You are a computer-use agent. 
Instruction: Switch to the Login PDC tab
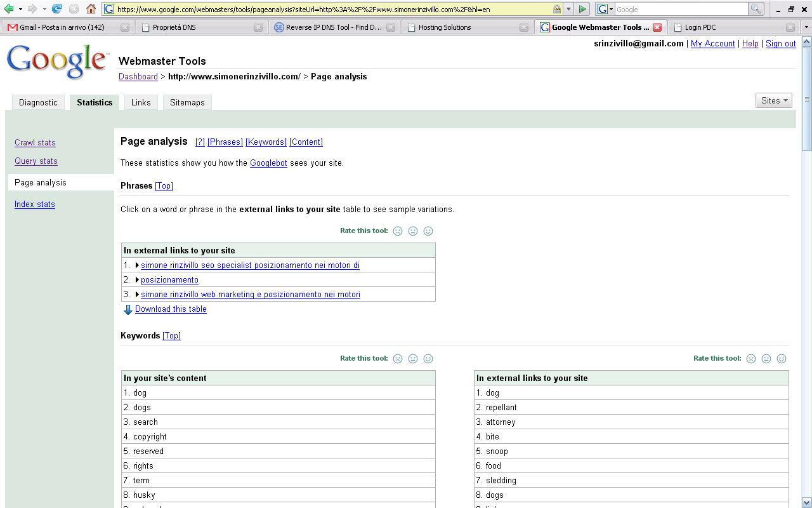pyautogui.click(x=733, y=27)
